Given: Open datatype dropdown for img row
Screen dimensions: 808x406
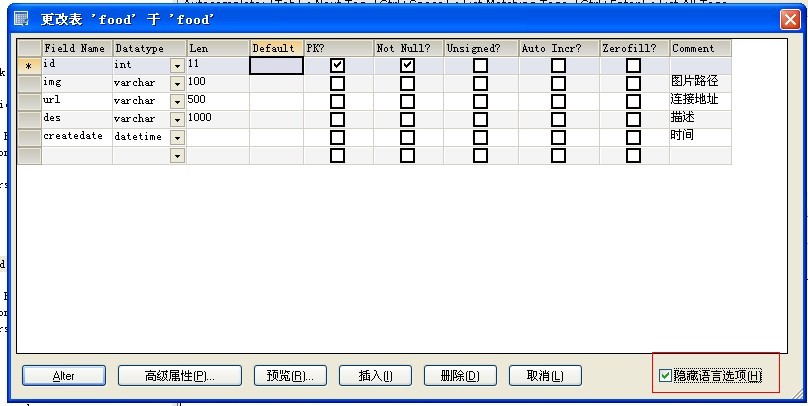Looking at the screenshot, I should tap(178, 84).
